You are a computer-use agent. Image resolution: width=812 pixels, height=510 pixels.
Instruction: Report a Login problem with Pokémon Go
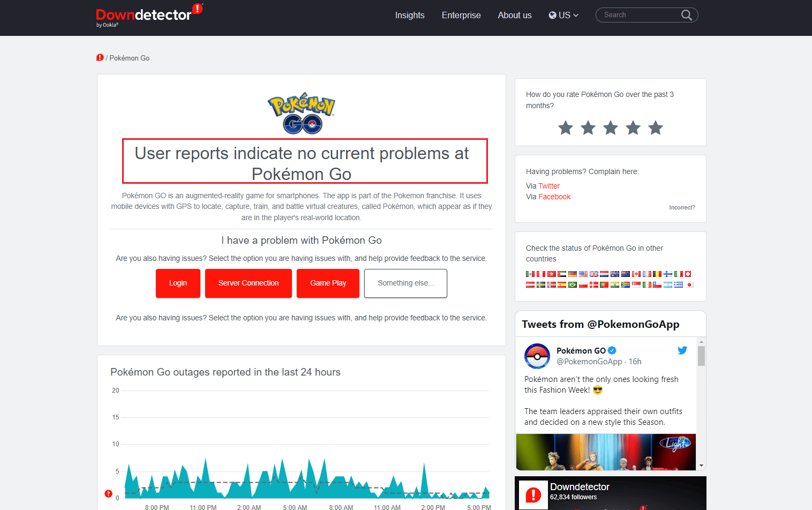coord(178,283)
